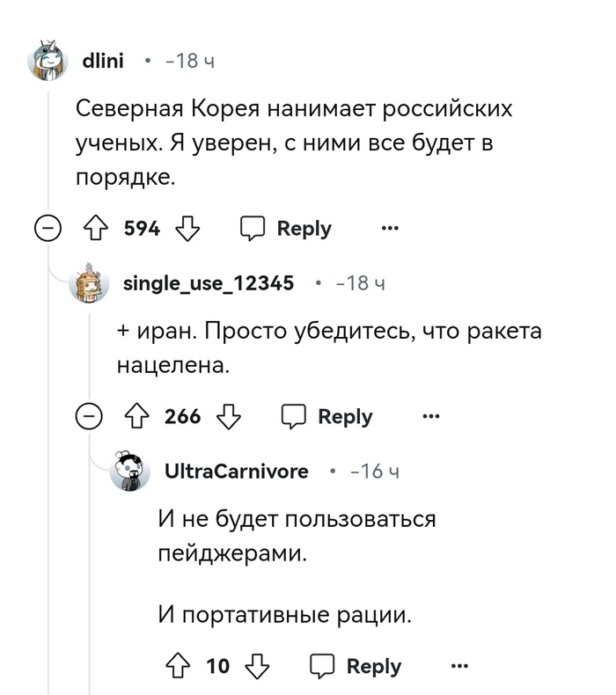Downvote the comment with 266 points
616x695 pixels.
coord(229,416)
